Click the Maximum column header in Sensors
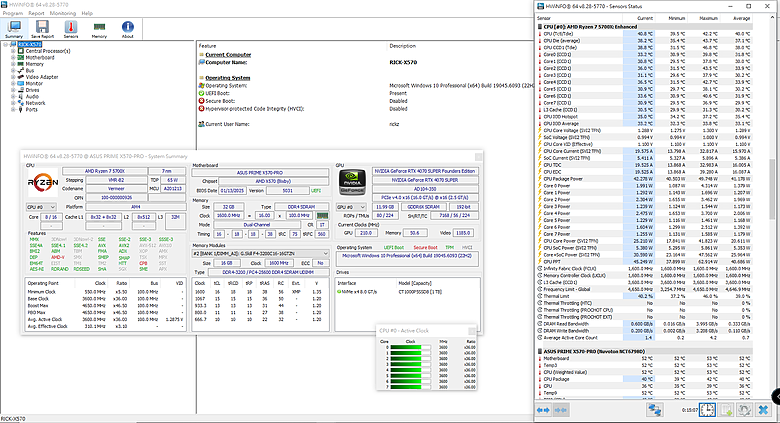Screen dimensions: 780x423 (708, 18)
